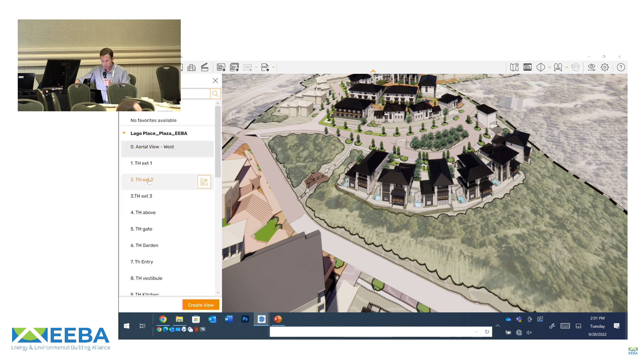Select 2. TH ext 2 view from list
The width and height of the screenshot is (644, 362).
[x=142, y=179]
